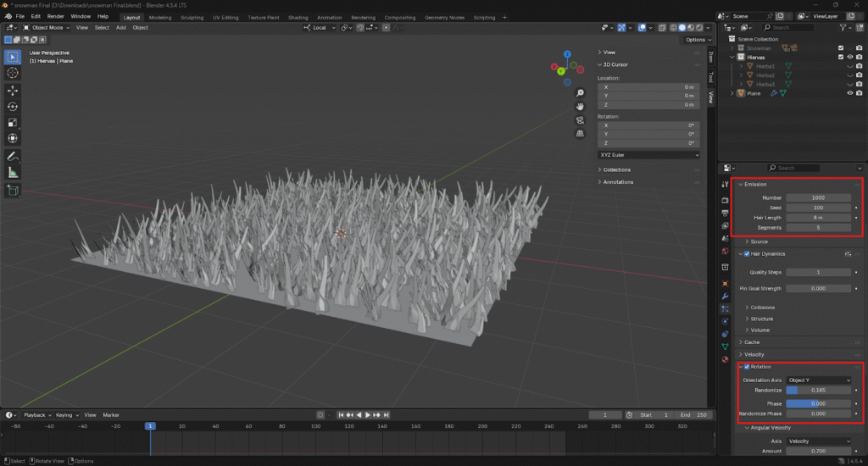Select the Annotate pencil tool

coord(13,156)
